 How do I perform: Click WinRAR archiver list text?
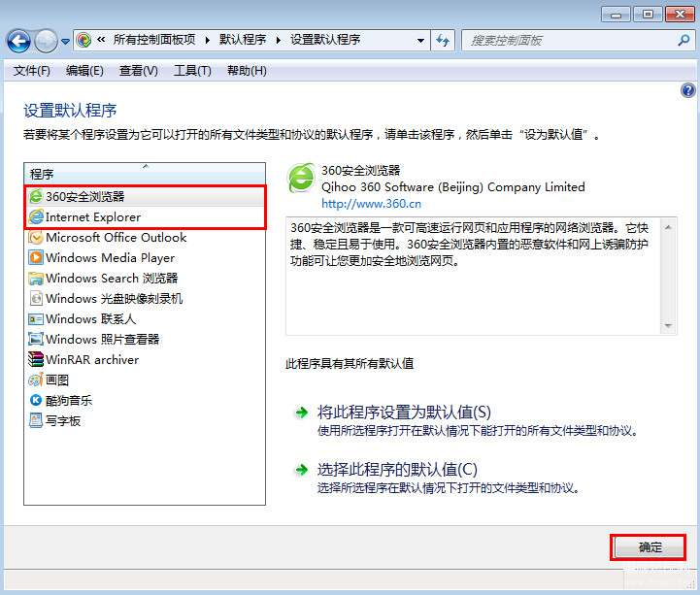click(x=92, y=359)
